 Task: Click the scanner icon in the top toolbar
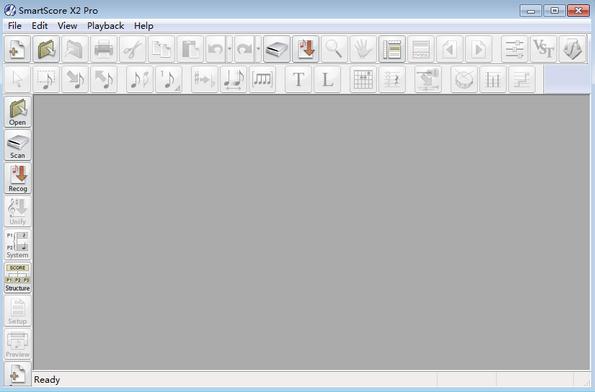pyautogui.click(x=277, y=49)
